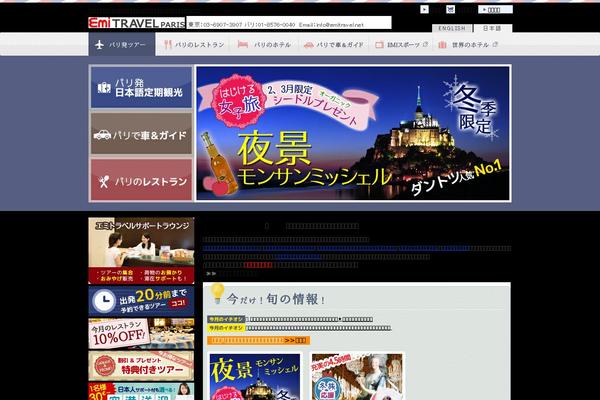The image size is (600, 400).
Task: Open 特典付きツアー banner
Action: tap(141, 366)
